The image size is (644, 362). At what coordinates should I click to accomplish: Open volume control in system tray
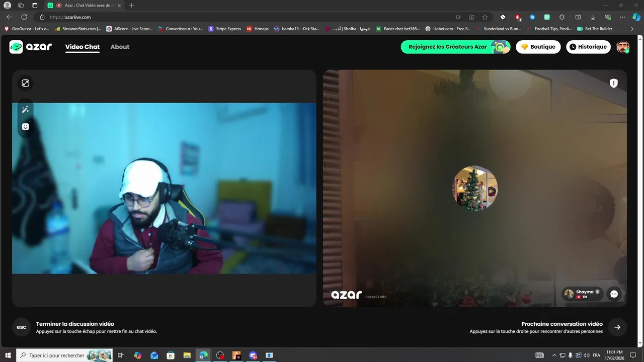click(x=587, y=355)
